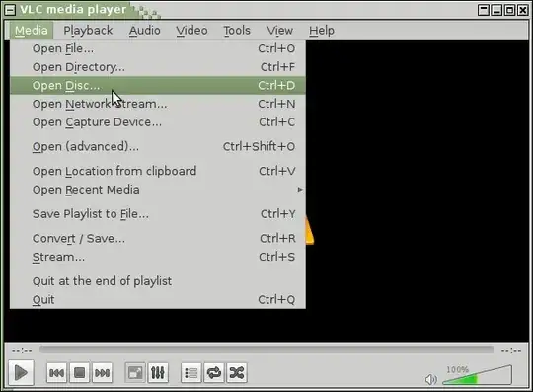
Task: Click remaining time label right of seek bar
Action: (511, 350)
